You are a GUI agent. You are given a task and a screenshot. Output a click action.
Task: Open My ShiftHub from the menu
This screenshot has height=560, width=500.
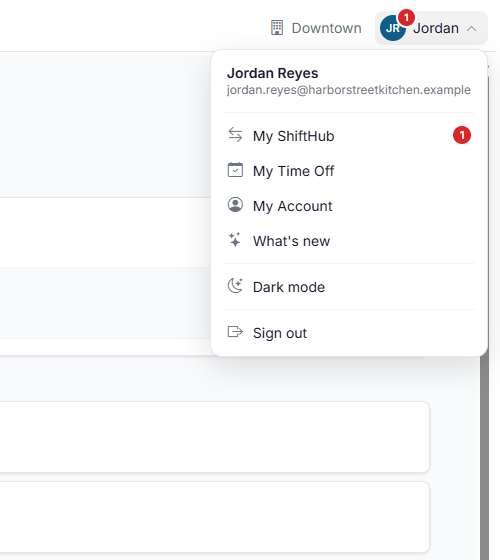pyautogui.click(x=349, y=136)
